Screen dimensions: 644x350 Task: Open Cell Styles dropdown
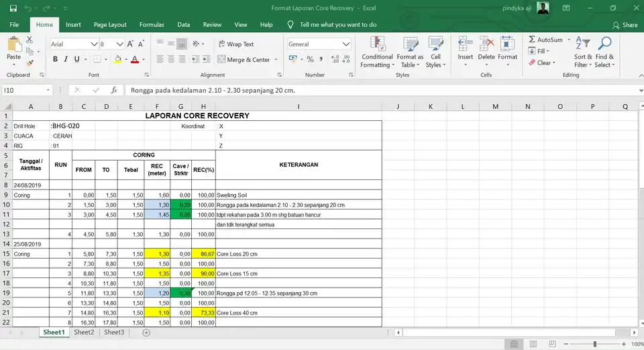[435, 52]
